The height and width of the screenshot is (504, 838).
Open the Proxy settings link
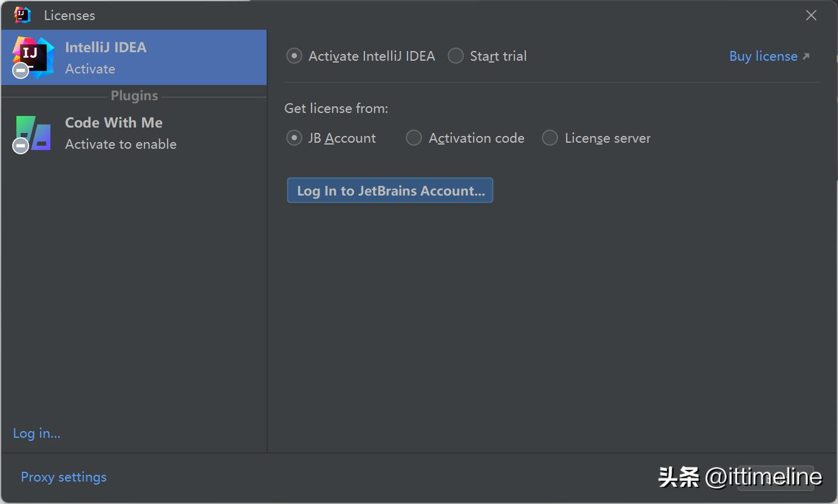coord(64,477)
